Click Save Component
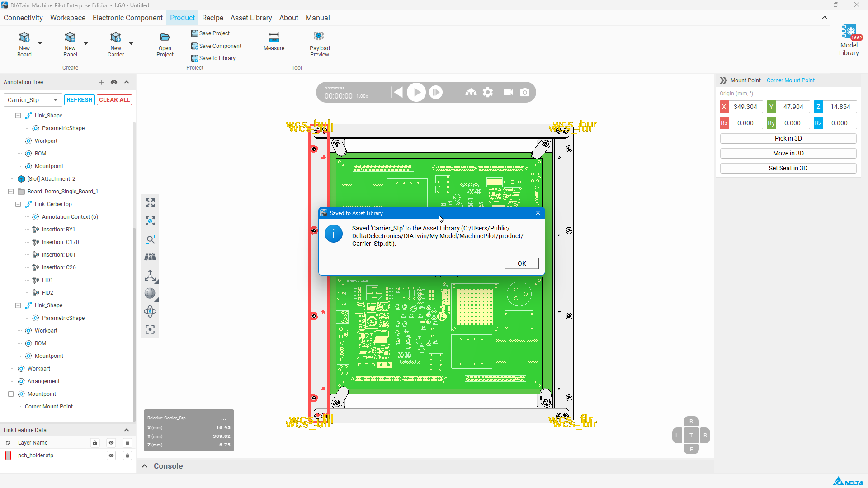Screen dimensions: 868x488 217,46
